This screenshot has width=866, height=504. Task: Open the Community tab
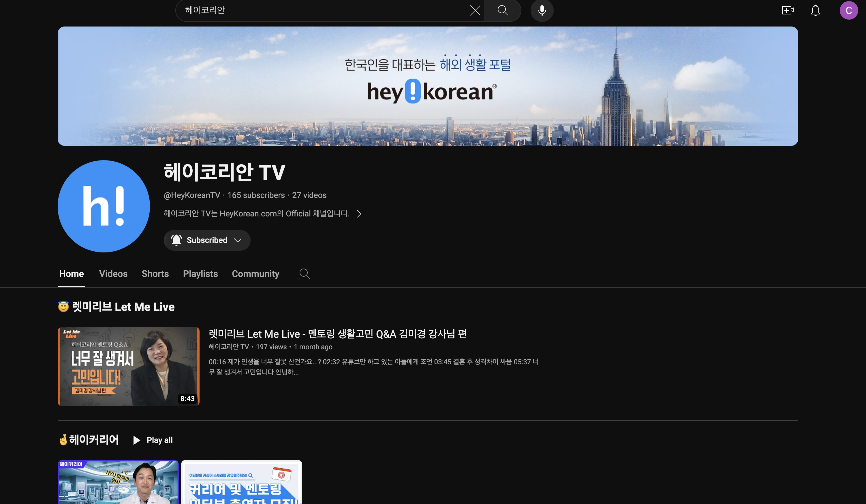(x=255, y=274)
